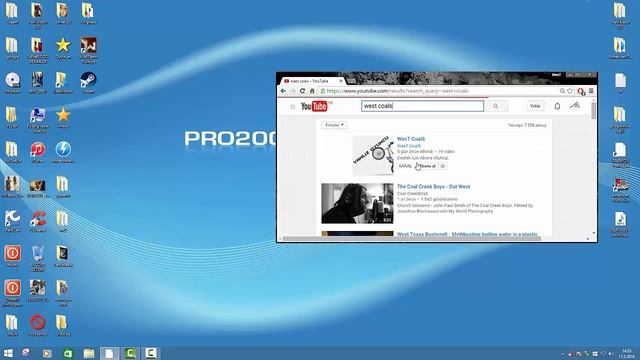The height and width of the screenshot is (360, 640).
Task: Open the YouTube guide hamburger menu
Action: pos(292,107)
